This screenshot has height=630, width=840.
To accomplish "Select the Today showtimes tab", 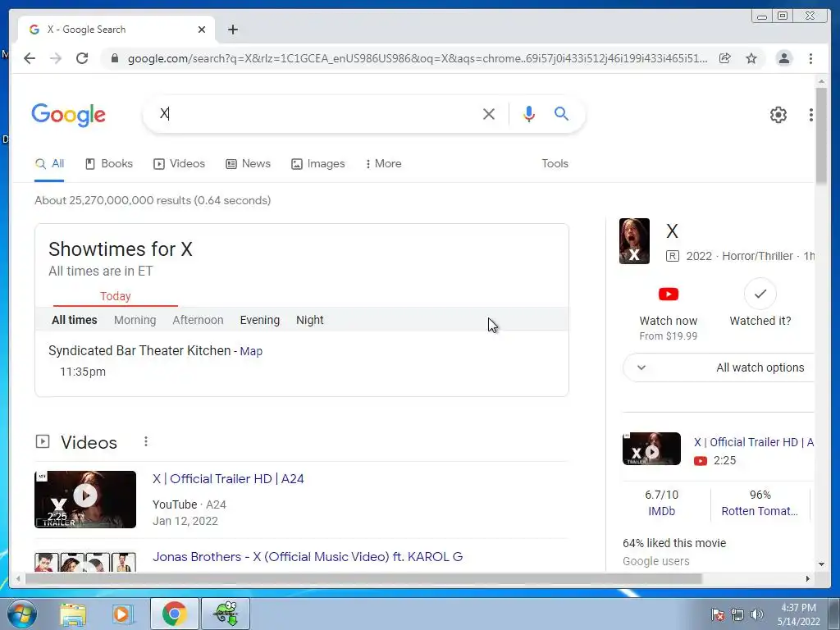I will point(115,296).
